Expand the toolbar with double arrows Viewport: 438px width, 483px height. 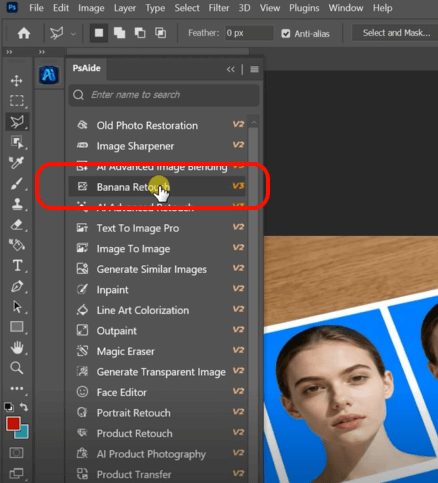pyautogui.click(x=9, y=52)
